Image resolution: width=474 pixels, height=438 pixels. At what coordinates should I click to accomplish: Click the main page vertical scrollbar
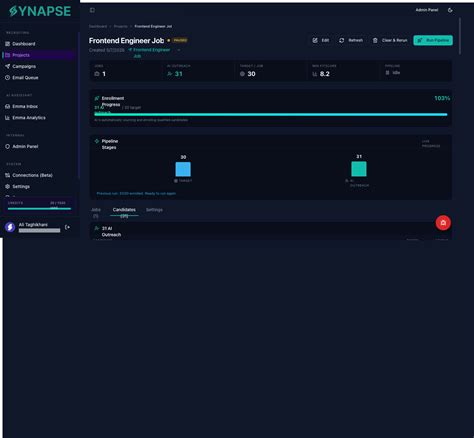point(460,36)
